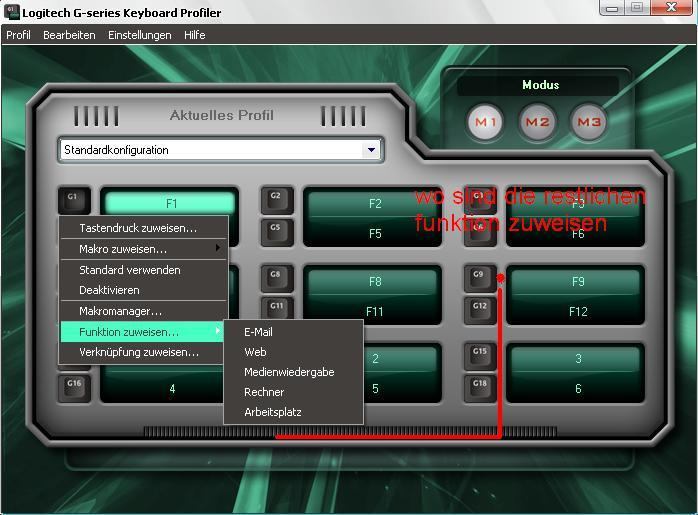Open the Hilfe menu
Screen dimensions: 698x515
195,35
